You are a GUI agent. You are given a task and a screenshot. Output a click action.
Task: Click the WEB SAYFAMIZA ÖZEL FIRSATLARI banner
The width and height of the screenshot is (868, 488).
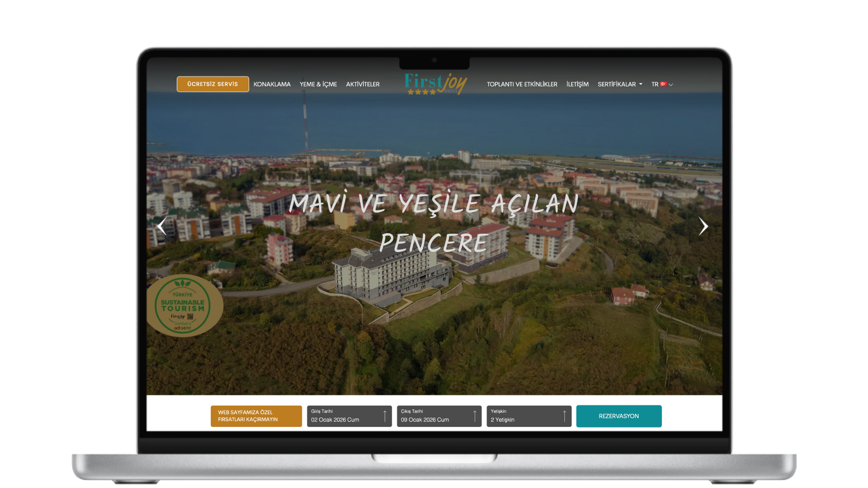tap(256, 416)
